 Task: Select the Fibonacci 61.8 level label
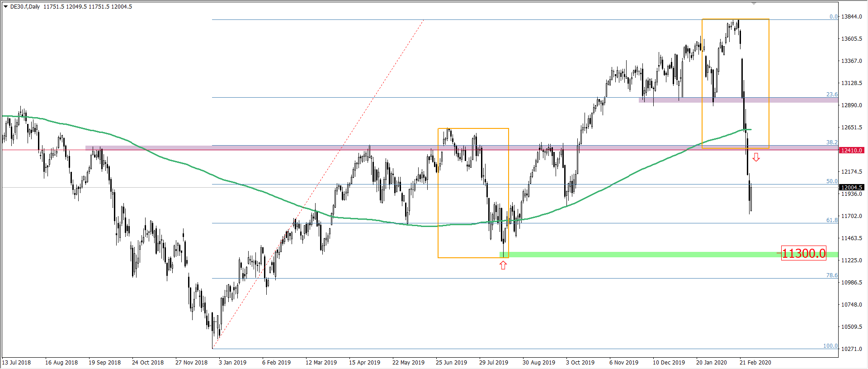click(x=832, y=220)
